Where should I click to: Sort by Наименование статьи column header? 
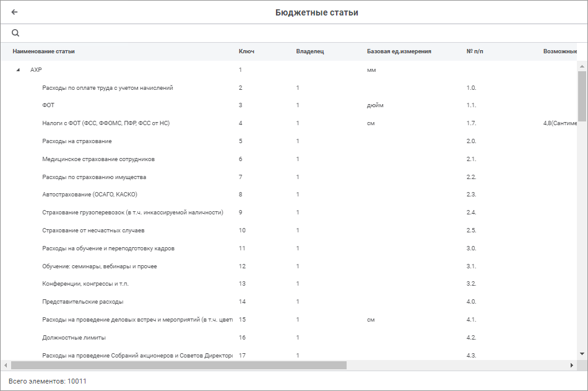pyautogui.click(x=43, y=51)
